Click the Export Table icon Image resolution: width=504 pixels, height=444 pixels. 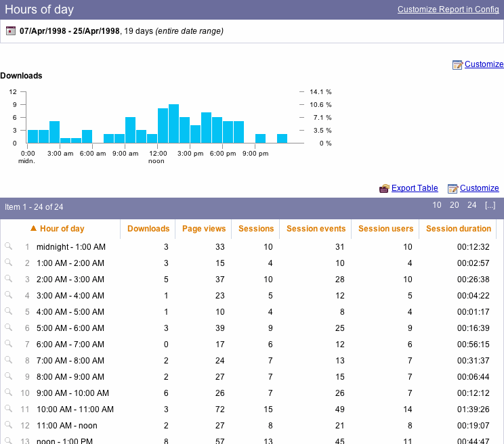[385, 189]
